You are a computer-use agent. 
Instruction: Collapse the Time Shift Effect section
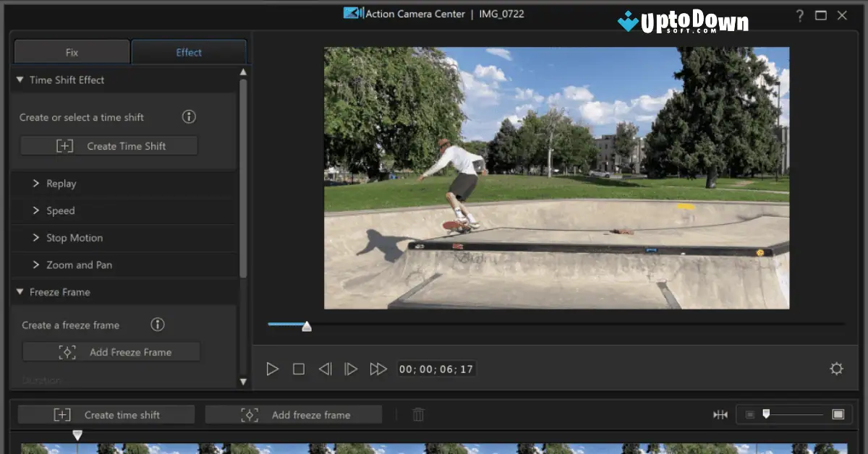click(x=20, y=80)
